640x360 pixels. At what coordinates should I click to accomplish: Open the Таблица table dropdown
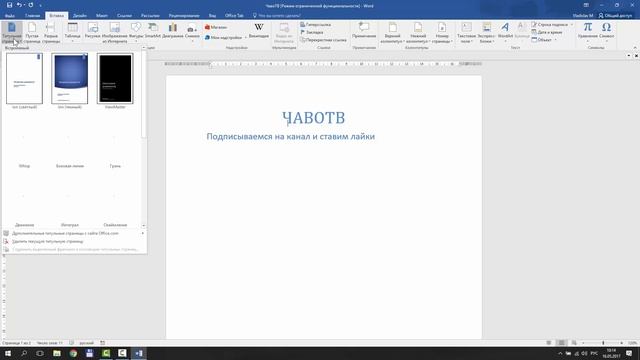click(x=72, y=33)
